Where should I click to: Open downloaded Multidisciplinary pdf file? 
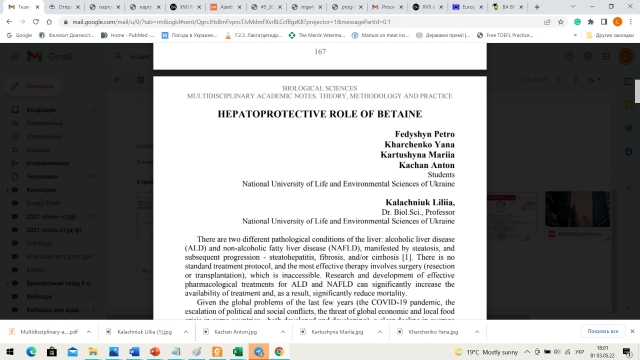point(44,332)
